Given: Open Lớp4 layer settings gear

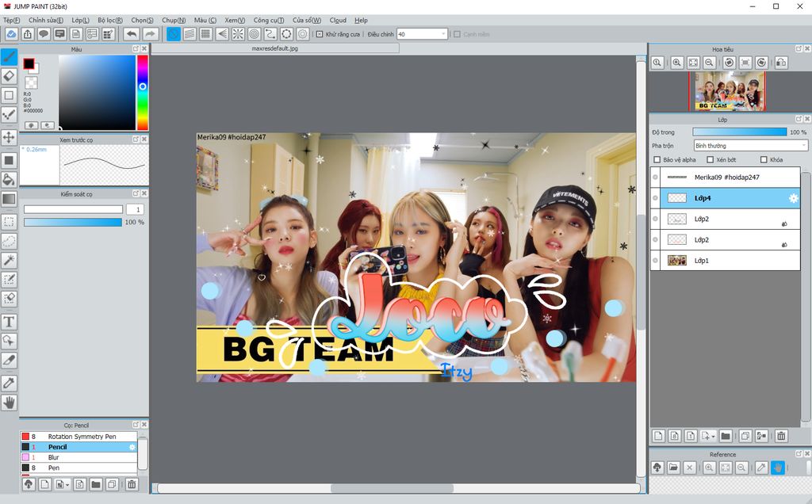Looking at the screenshot, I should (793, 198).
